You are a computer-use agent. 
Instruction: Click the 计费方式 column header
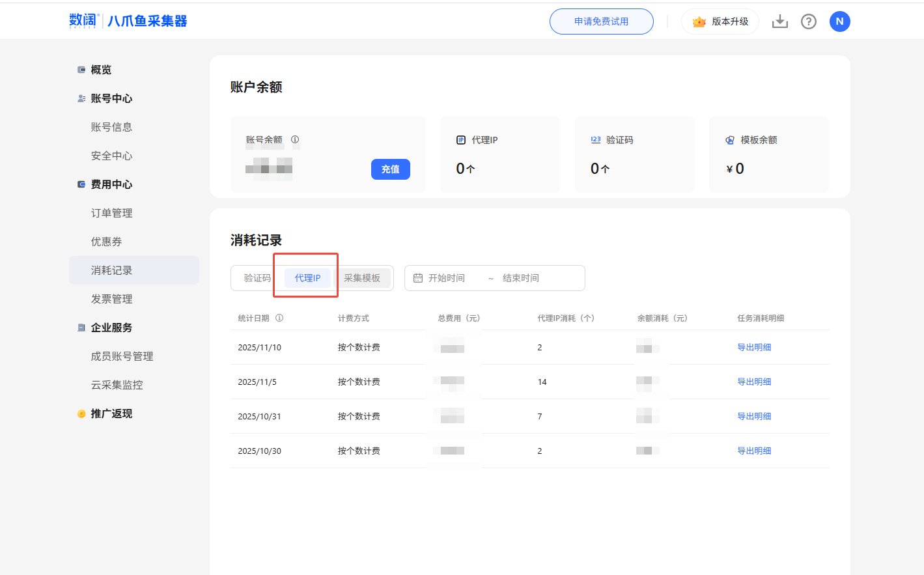coord(354,318)
